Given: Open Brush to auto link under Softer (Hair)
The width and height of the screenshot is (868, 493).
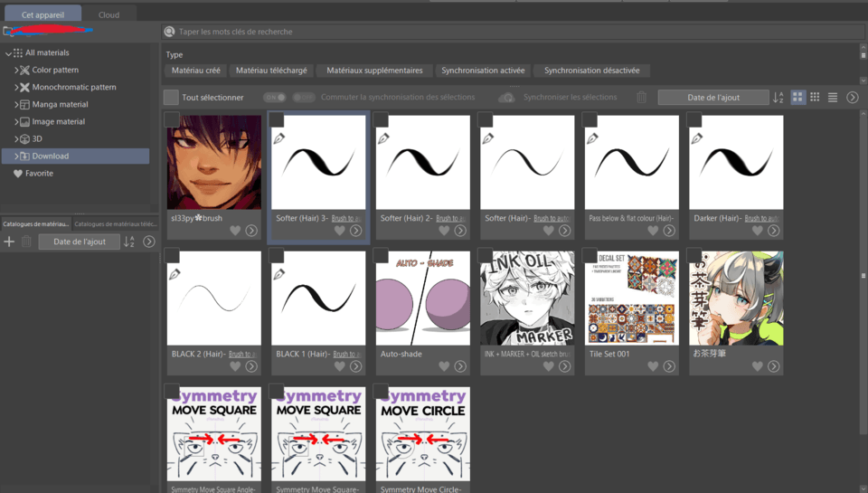Looking at the screenshot, I should point(552,218).
